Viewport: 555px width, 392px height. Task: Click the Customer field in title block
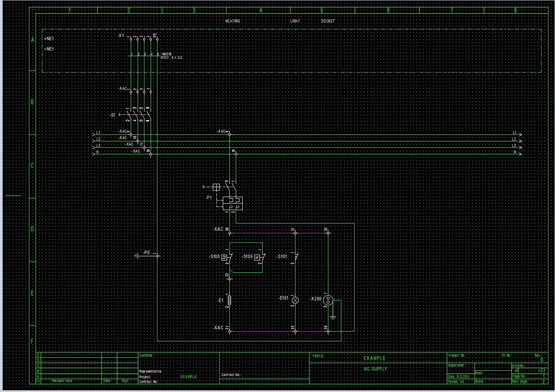tap(146, 355)
